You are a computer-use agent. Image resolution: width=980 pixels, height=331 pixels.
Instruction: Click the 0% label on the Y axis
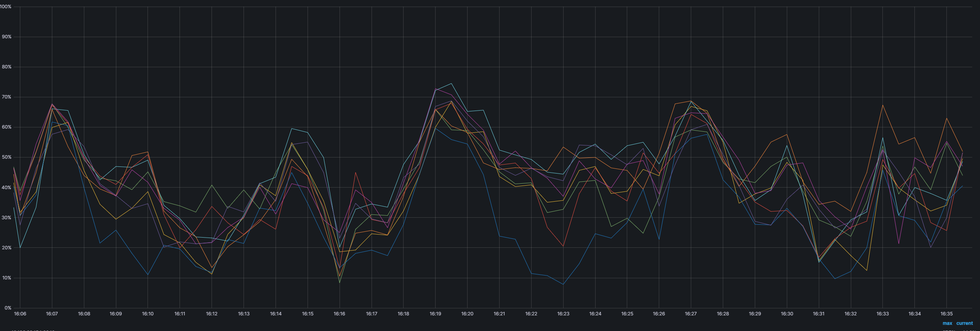pos(8,308)
